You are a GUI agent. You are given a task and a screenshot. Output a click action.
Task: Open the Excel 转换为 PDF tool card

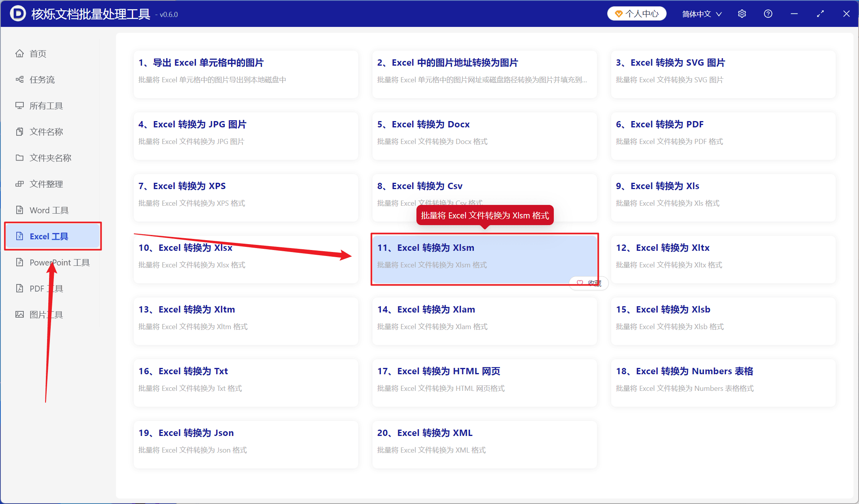click(x=723, y=136)
